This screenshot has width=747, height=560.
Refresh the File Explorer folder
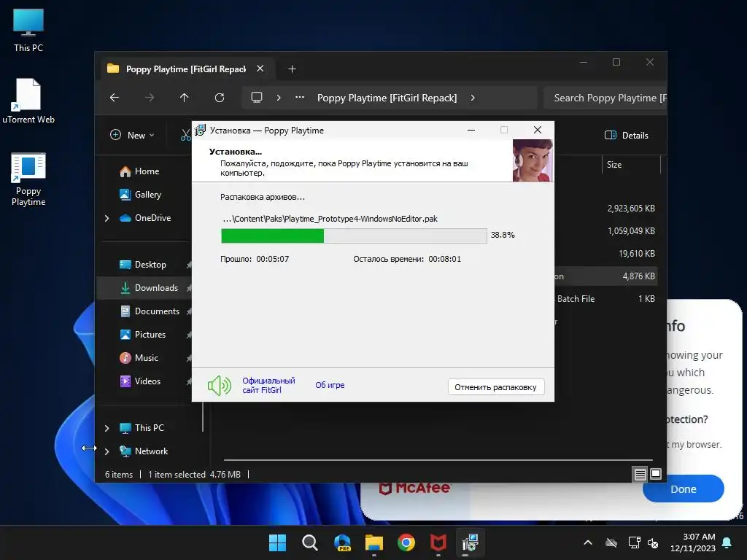(x=219, y=98)
